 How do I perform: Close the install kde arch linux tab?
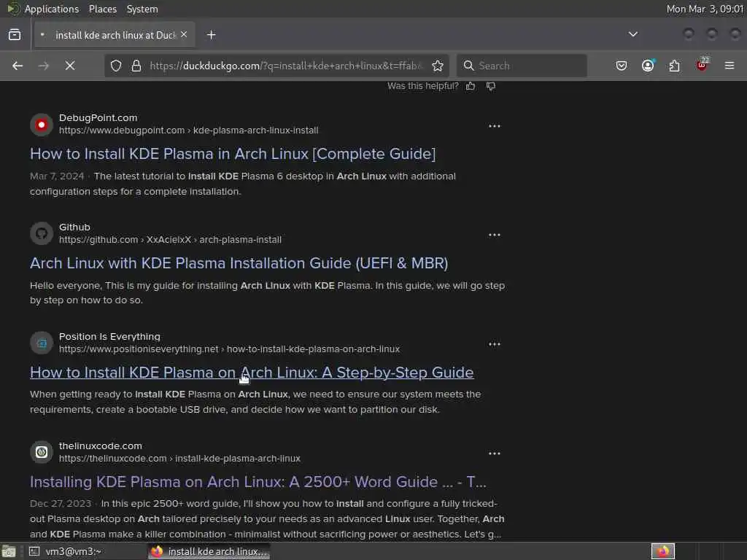(184, 34)
